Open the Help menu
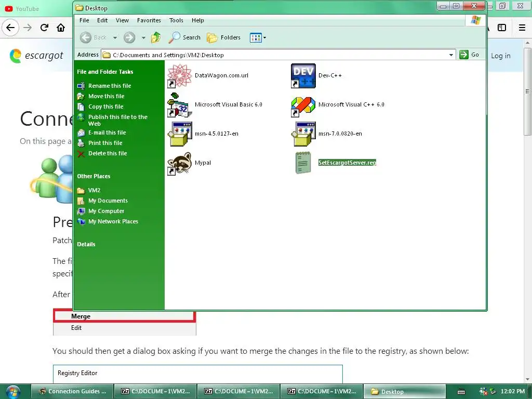 pyautogui.click(x=198, y=20)
